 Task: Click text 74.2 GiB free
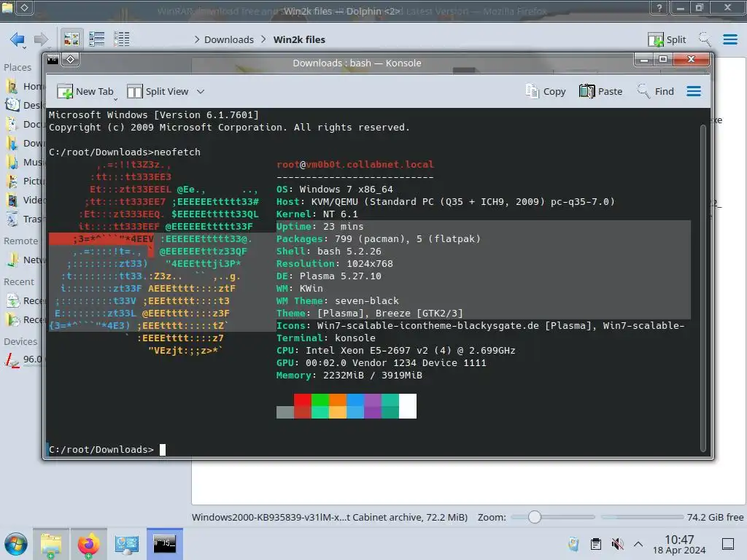click(715, 517)
